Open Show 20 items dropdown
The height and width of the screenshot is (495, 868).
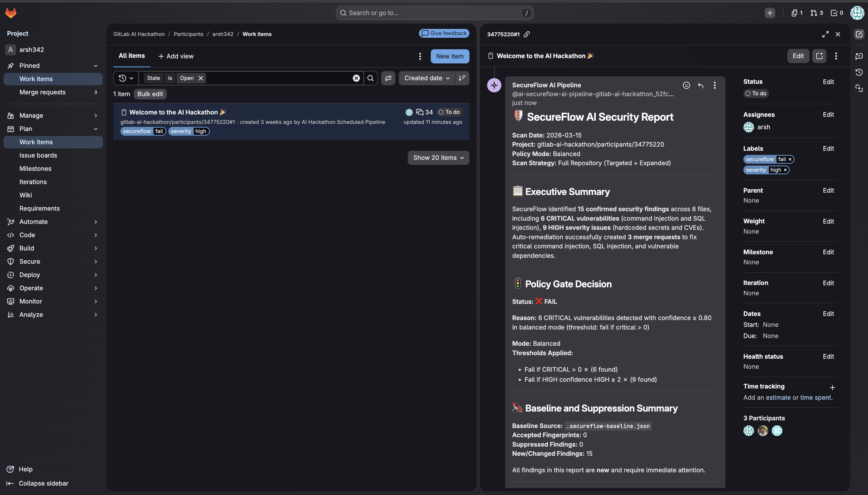point(438,158)
